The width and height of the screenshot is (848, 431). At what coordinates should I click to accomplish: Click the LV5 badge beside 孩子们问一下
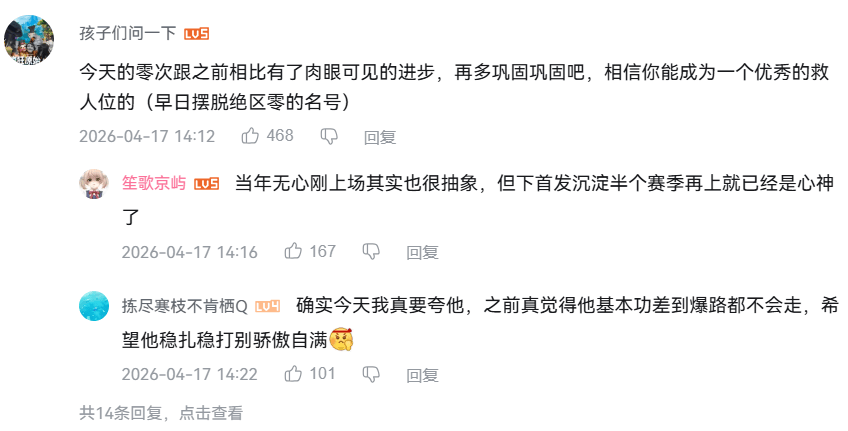point(196,34)
